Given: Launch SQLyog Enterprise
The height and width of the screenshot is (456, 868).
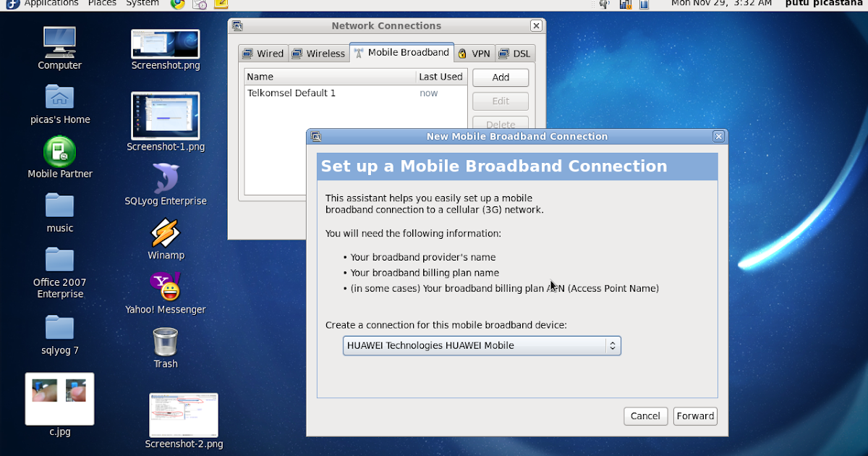Looking at the screenshot, I should 165,177.
